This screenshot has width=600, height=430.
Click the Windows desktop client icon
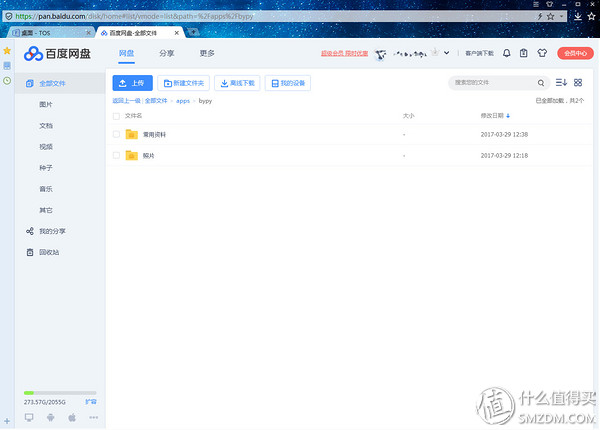[x=29, y=417]
